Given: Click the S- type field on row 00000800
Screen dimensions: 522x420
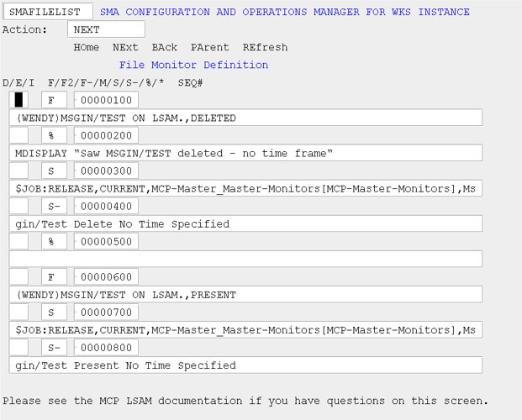Looking at the screenshot, I should tap(54, 348).
